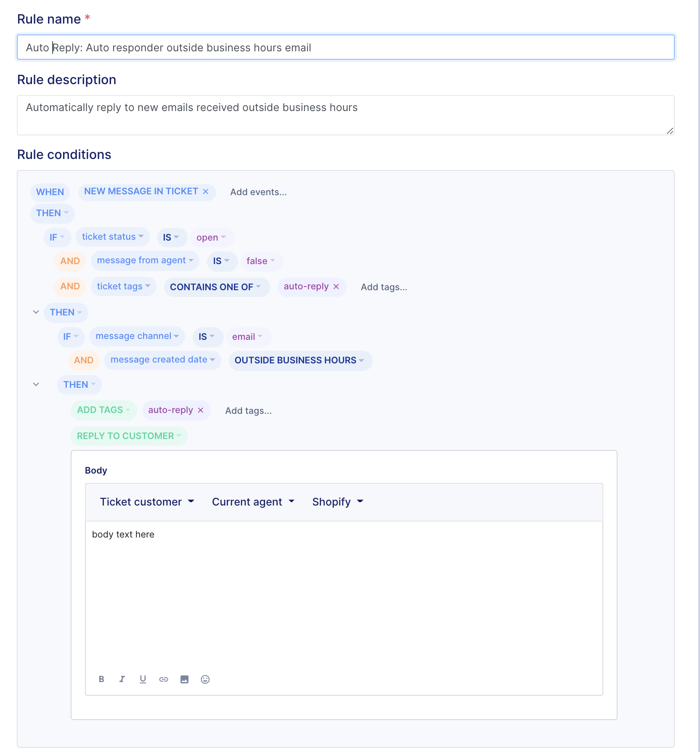
Task: Remove auto-reply tag from ticket tags condition
Action: click(336, 286)
